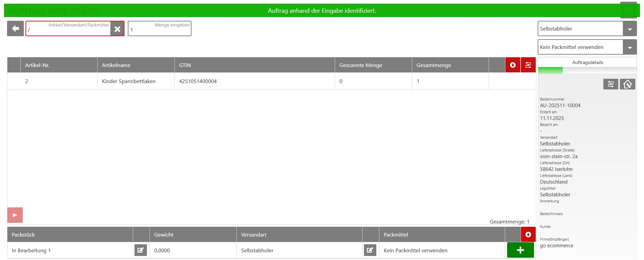Click the edit icon beside Selbstabholer in the package row
This screenshot has width=644, height=260.
[370, 250]
